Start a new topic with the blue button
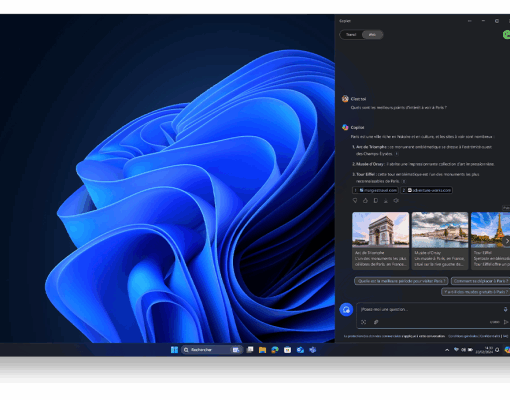This screenshot has height=400, width=510. [346, 310]
